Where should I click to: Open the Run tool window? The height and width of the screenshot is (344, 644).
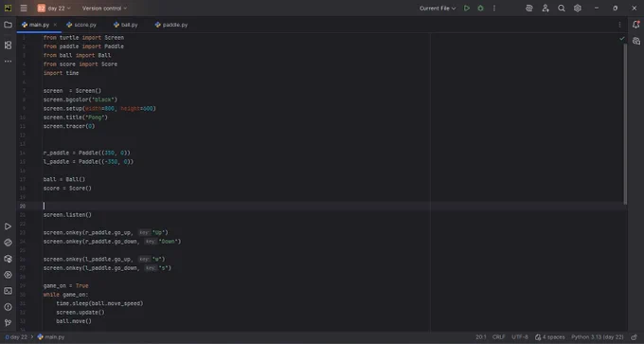pos(8,226)
